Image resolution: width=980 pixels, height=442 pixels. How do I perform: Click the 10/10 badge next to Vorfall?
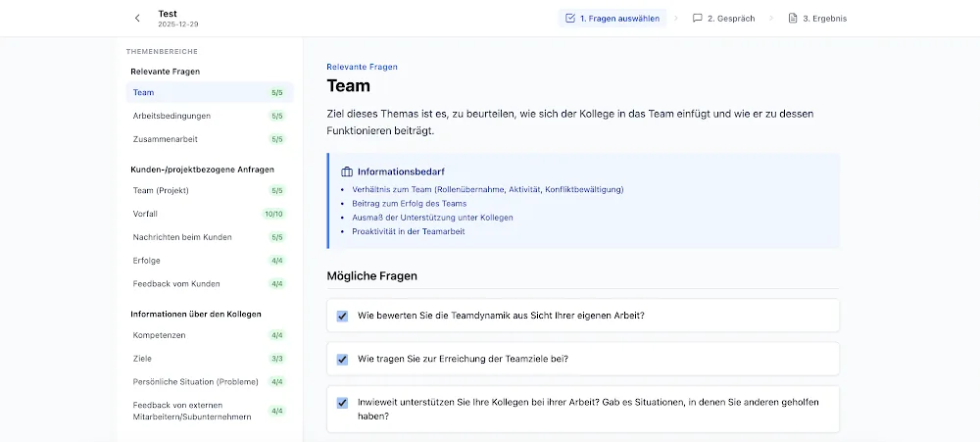click(273, 214)
